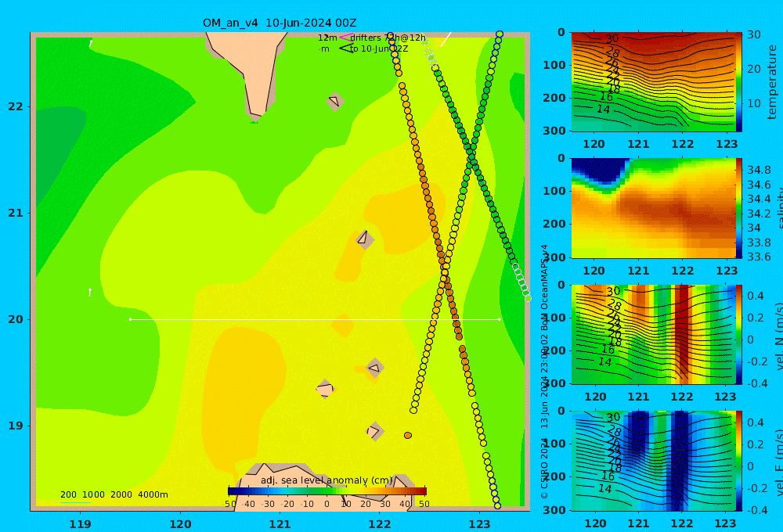
Task: Open the northward velocity cross-section panel
Action: (653, 334)
